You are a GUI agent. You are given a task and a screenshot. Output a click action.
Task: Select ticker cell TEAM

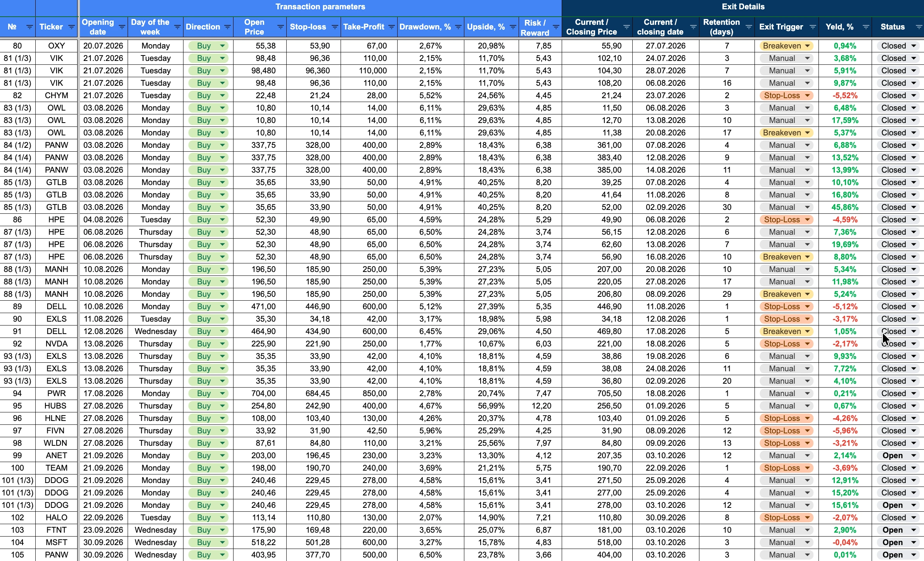pos(57,468)
